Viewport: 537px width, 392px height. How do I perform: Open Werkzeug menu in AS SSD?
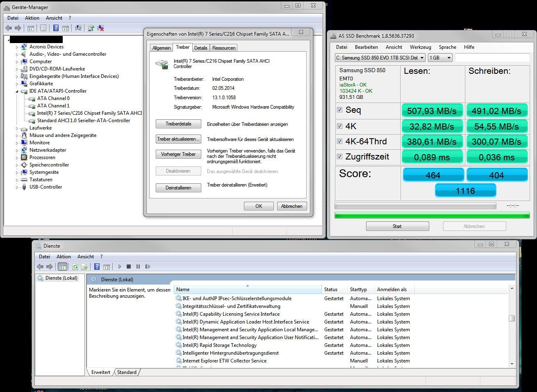tap(420, 47)
